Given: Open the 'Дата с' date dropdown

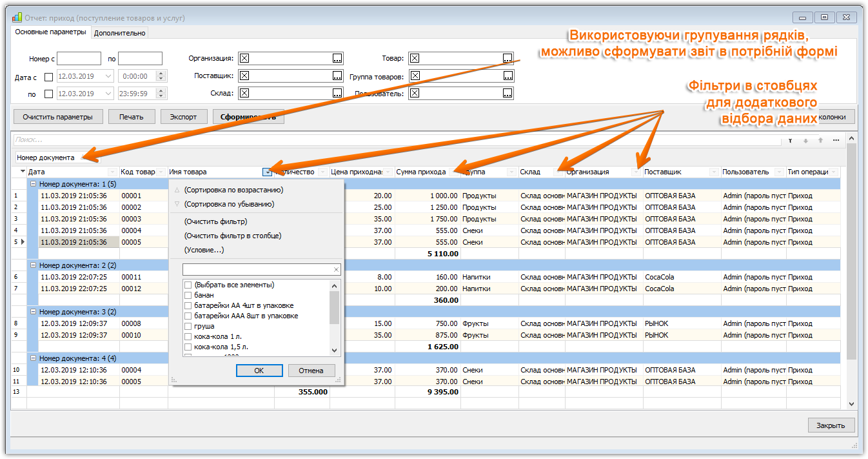Looking at the screenshot, I should (107, 76).
